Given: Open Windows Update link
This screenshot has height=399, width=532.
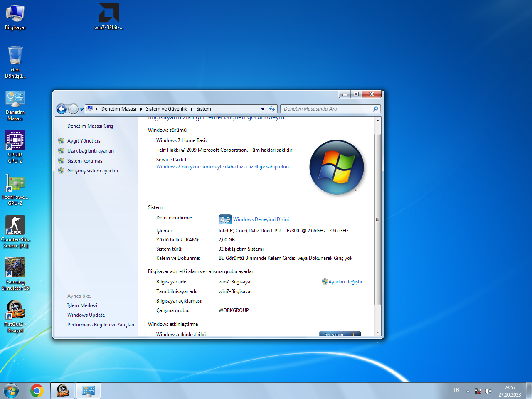Looking at the screenshot, I should click(x=86, y=315).
